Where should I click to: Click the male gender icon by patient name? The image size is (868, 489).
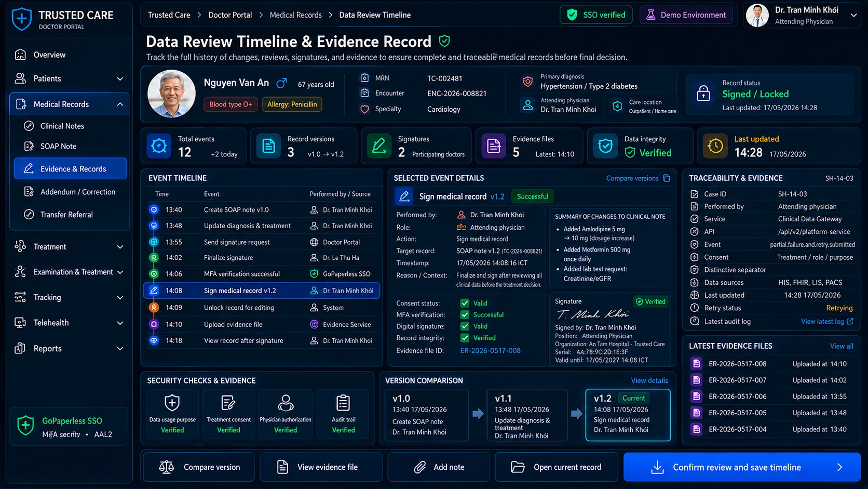tap(281, 83)
